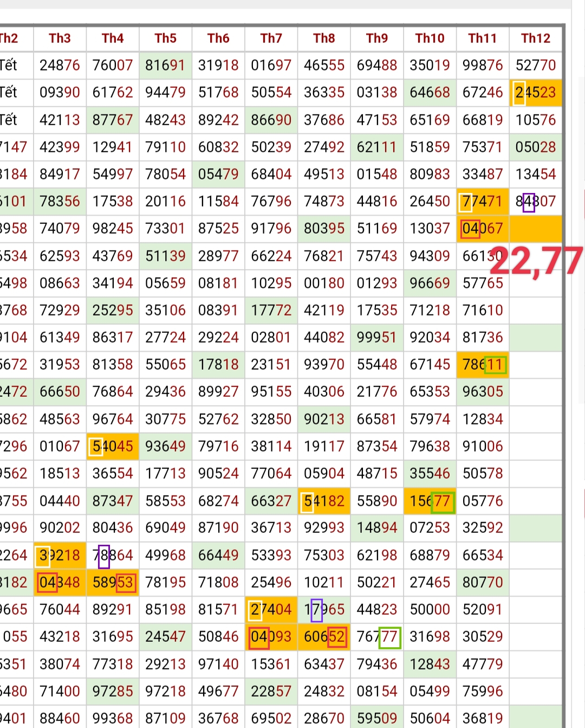Click the number 52770
The height and width of the screenshot is (728, 585).
pos(536,65)
